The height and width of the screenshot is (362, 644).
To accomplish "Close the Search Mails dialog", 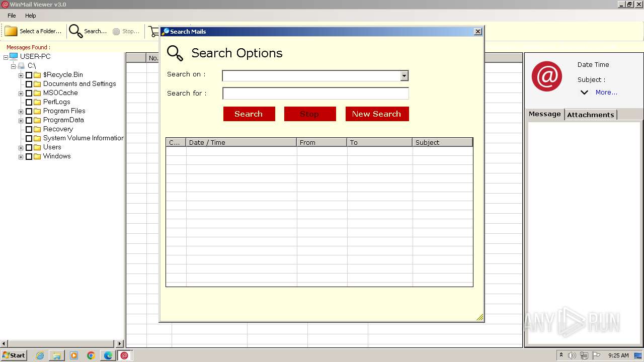I will pyautogui.click(x=478, y=32).
